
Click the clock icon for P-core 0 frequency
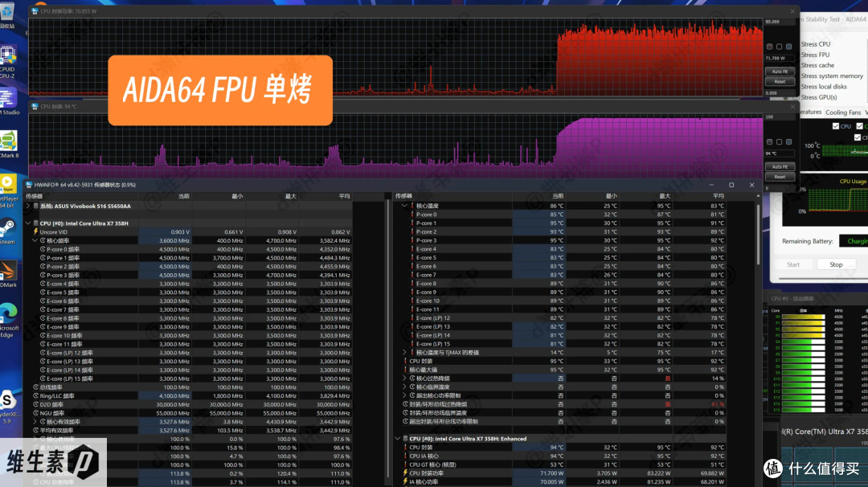(x=43, y=249)
